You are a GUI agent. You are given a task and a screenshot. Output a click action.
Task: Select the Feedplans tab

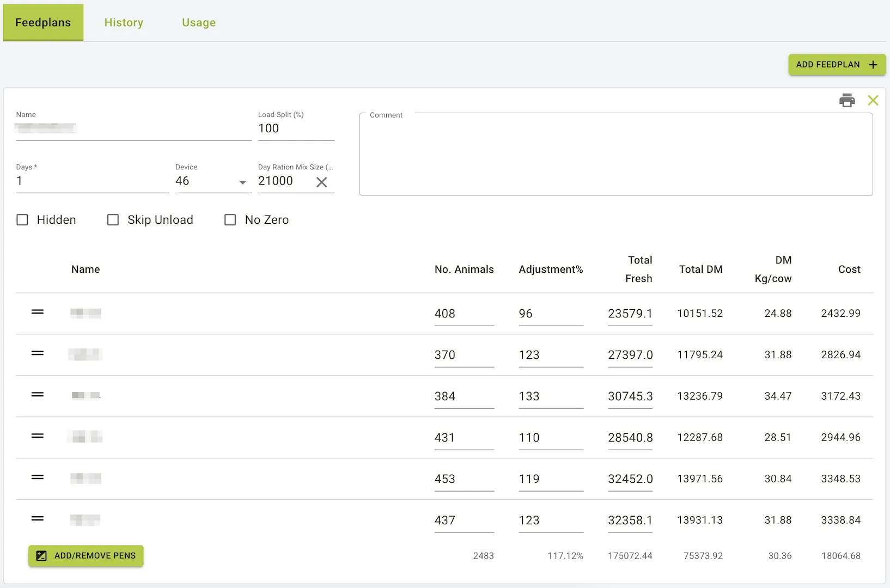click(43, 22)
